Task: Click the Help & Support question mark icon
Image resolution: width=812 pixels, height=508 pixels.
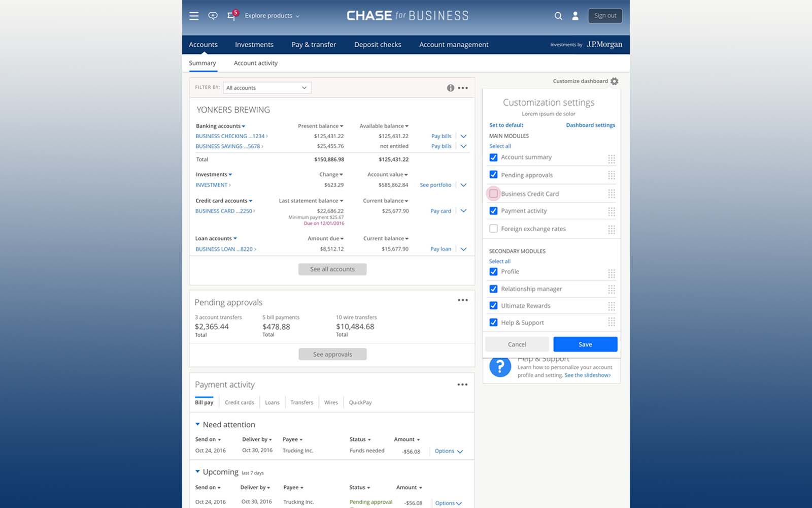Action: coord(500,366)
